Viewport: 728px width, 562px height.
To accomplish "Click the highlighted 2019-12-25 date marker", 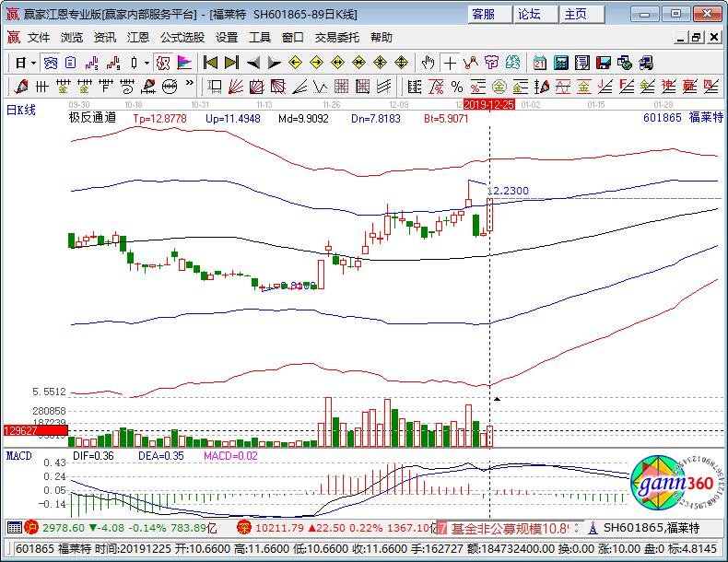I will pos(489,104).
